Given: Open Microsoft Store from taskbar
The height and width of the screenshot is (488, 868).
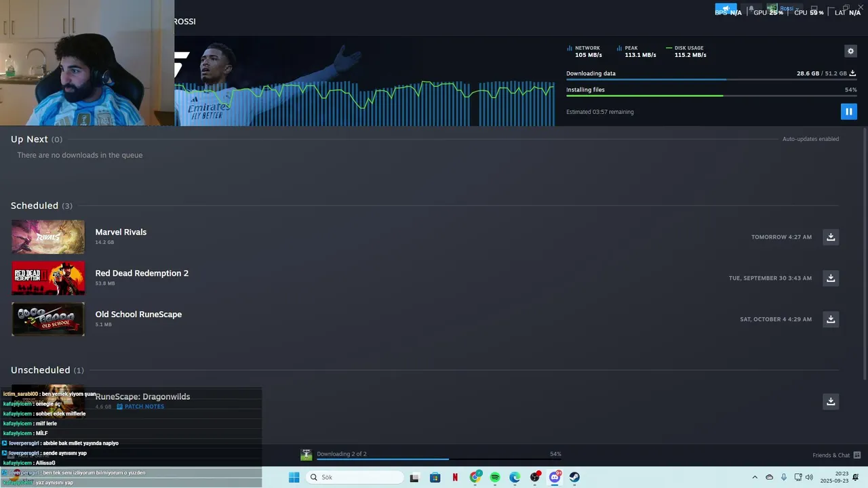Looking at the screenshot, I should [x=435, y=477].
